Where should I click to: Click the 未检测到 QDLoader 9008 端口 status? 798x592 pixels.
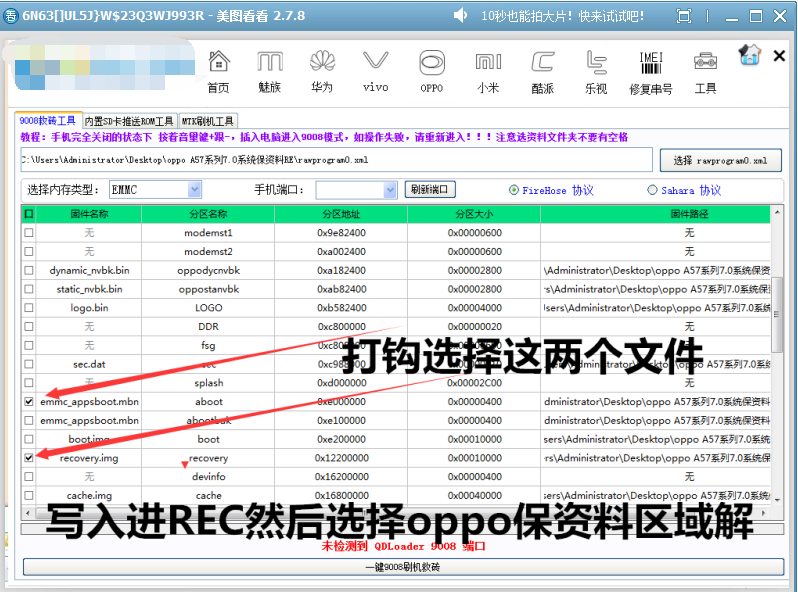(x=403, y=546)
